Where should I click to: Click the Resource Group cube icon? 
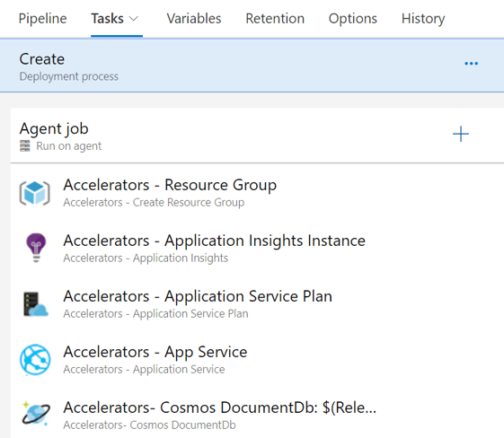(35, 193)
